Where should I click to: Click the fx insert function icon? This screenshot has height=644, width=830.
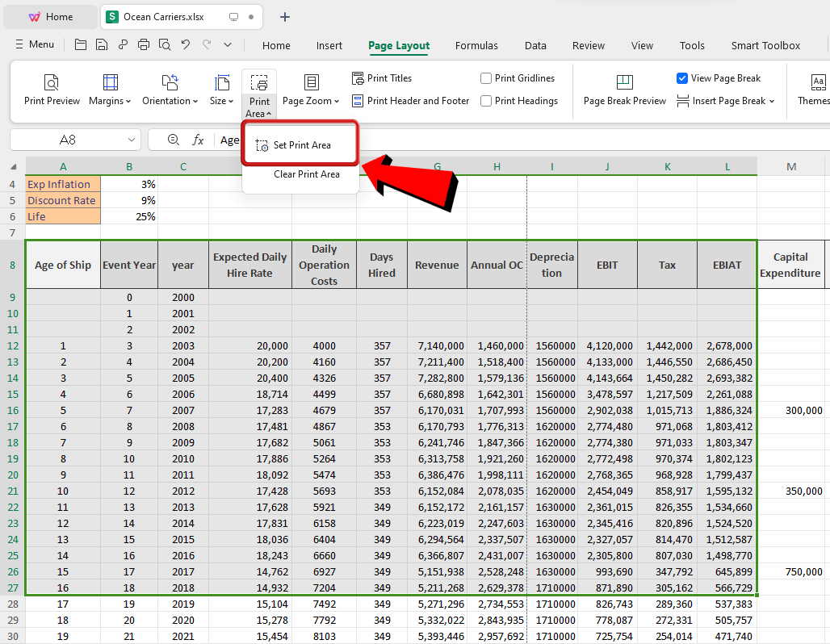click(x=199, y=140)
